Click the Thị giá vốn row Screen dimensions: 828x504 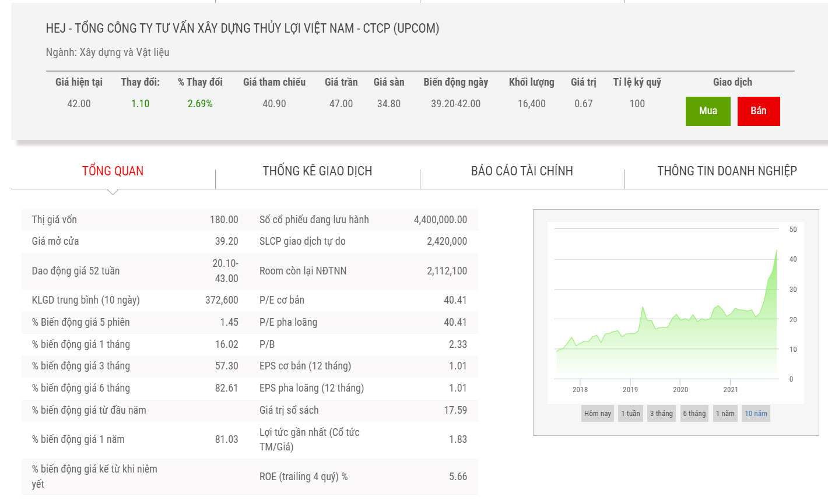135,220
